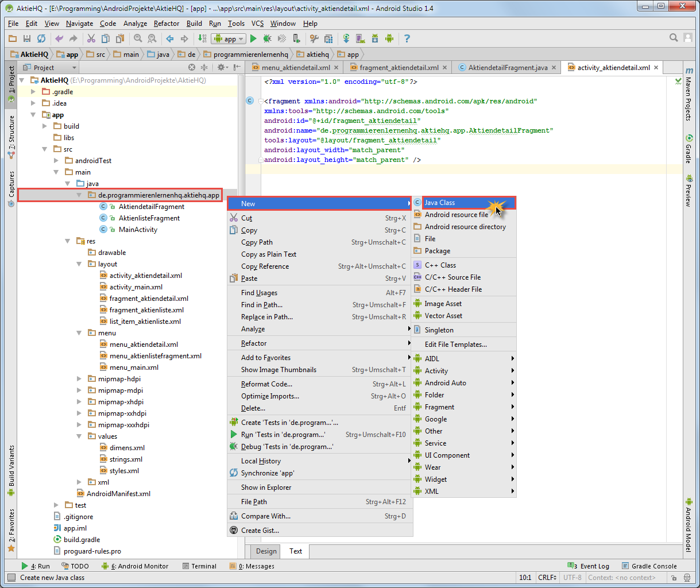Select AndroidManifest.xml in the tree
Viewport: 700px width, 588px height.
pyautogui.click(x=118, y=494)
